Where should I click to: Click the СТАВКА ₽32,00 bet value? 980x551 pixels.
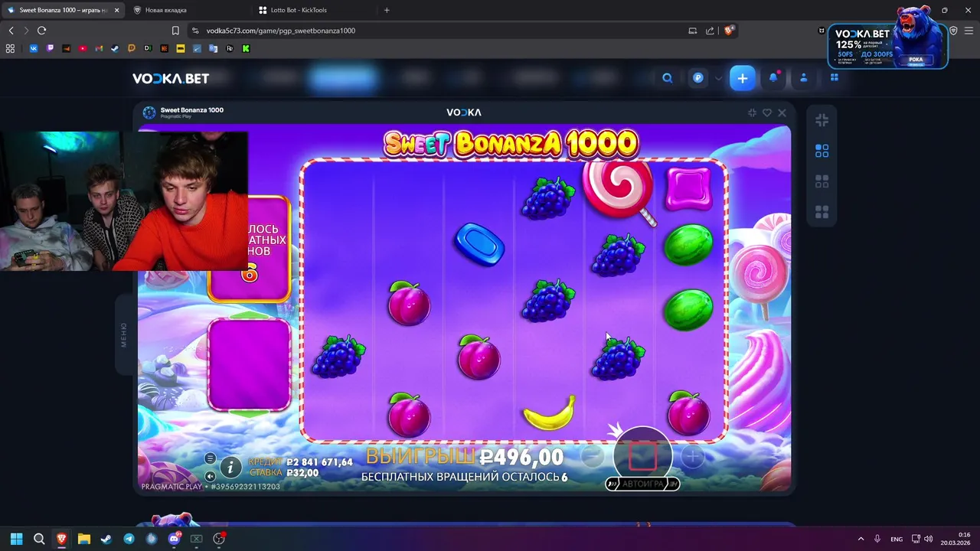[x=302, y=473]
